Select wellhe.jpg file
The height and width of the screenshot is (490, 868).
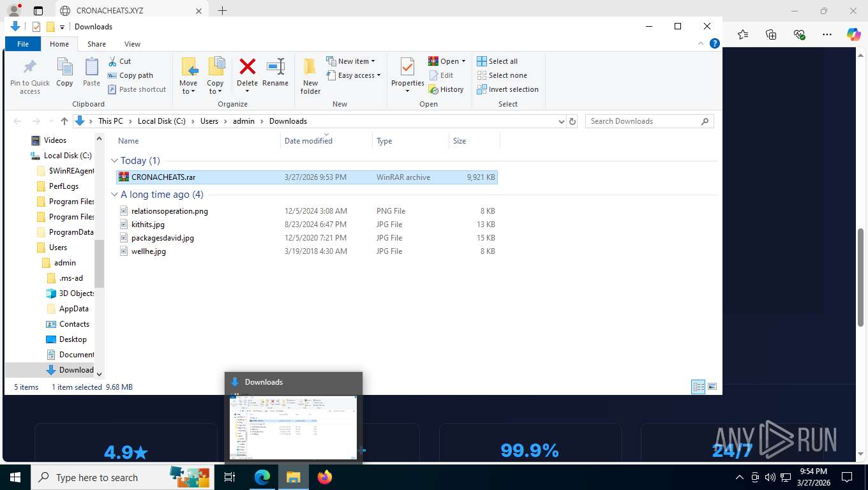307,251
